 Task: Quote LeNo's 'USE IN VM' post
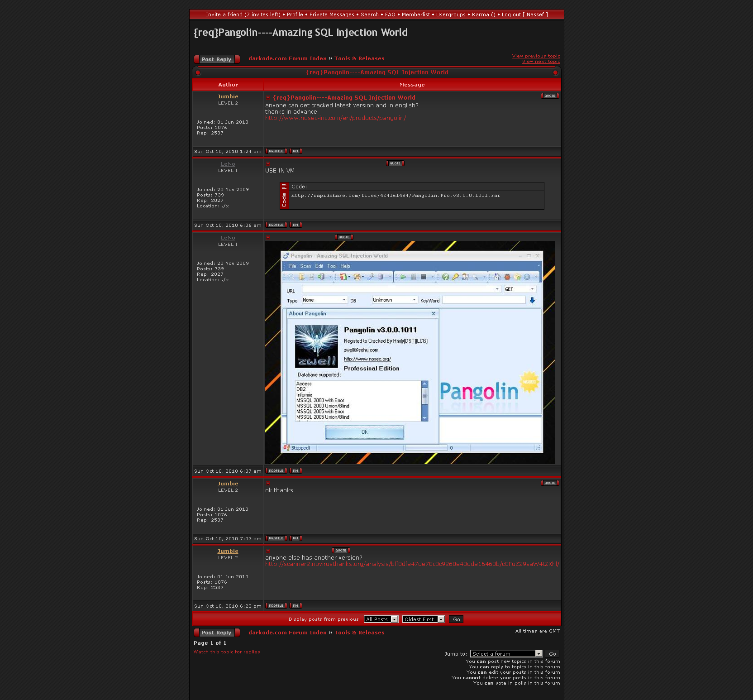[x=395, y=163]
